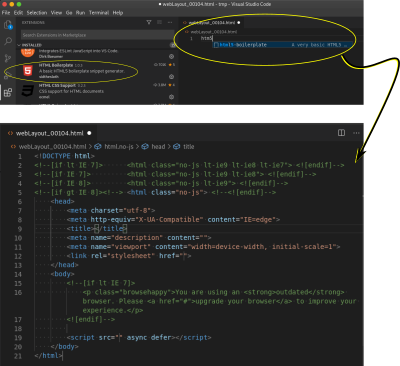Open the Terminal menu
The image size is (400, 366).
point(99,13)
